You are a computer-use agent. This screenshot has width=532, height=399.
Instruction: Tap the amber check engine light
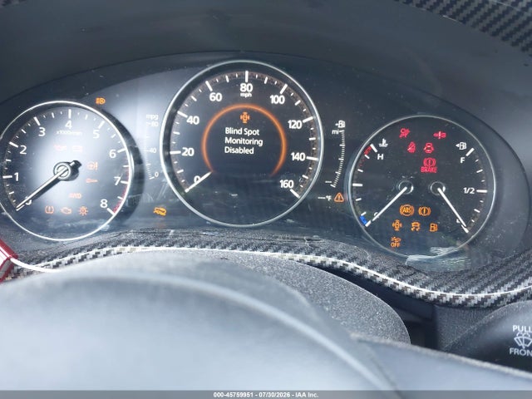[x=66, y=210]
